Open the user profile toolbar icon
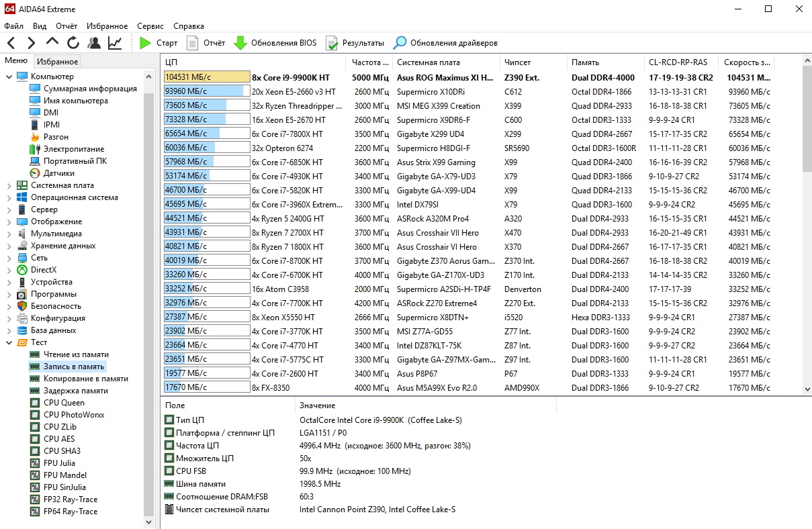Viewport: 812px width, 529px height. coord(94,43)
